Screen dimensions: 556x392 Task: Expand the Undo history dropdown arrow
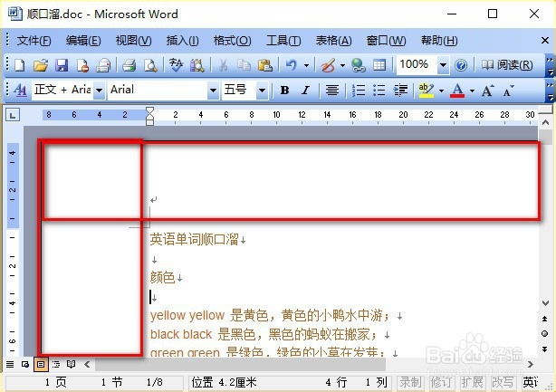click(x=306, y=65)
